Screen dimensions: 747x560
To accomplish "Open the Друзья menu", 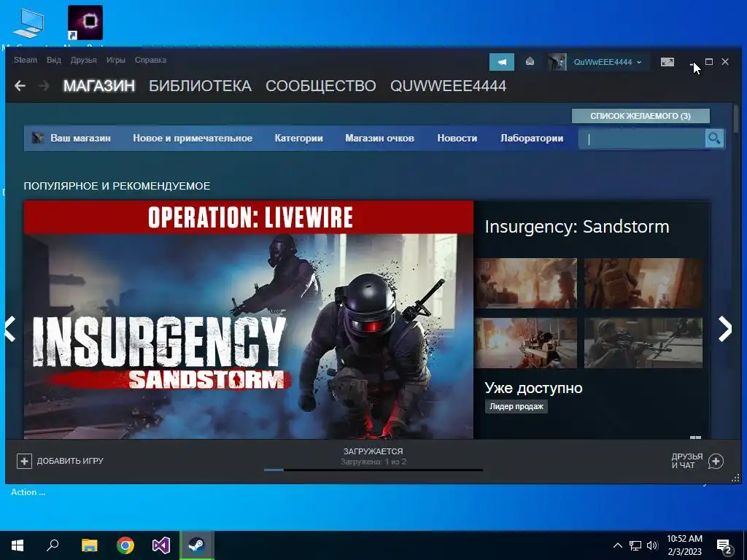I will click(x=83, y=60).
